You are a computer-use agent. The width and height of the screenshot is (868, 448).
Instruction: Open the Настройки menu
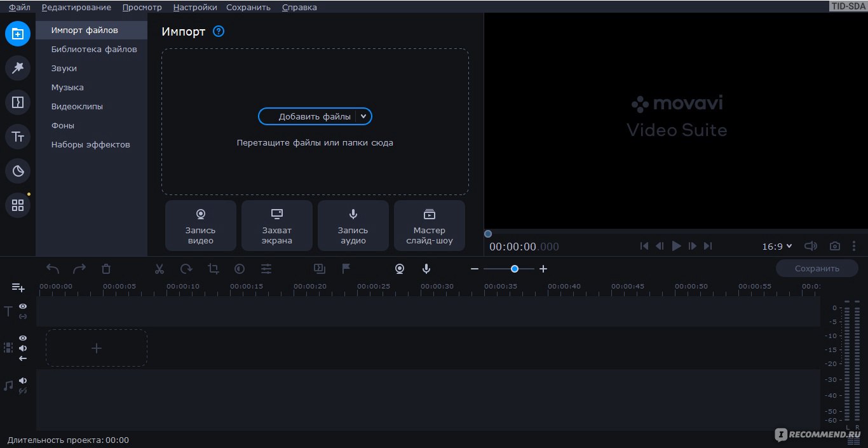pos(195,7)
